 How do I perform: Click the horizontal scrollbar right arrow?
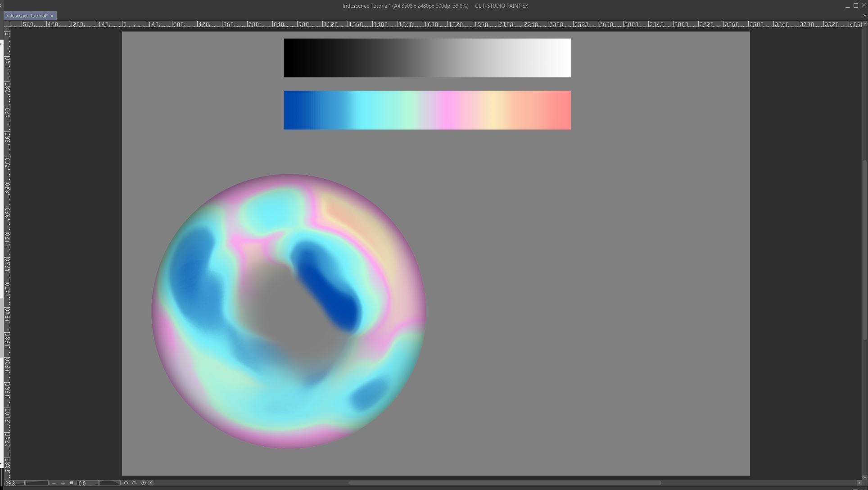(x=859, y=483)
